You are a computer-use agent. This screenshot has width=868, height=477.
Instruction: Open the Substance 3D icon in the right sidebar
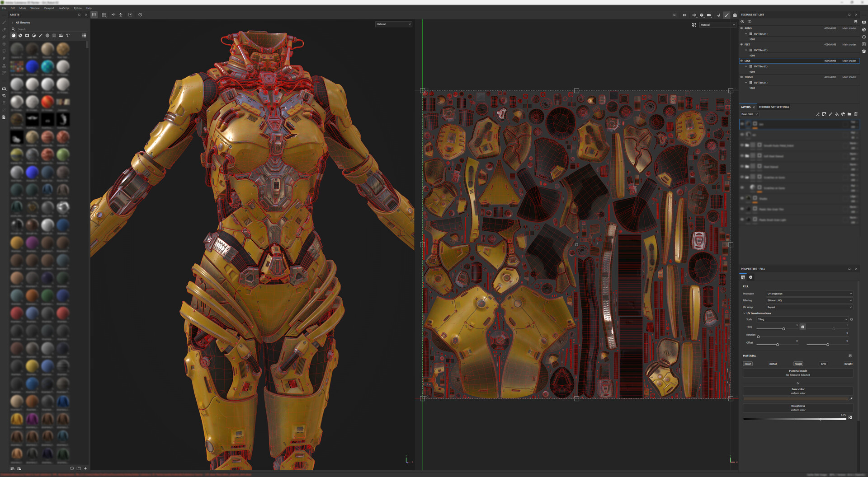click(864, 51)
